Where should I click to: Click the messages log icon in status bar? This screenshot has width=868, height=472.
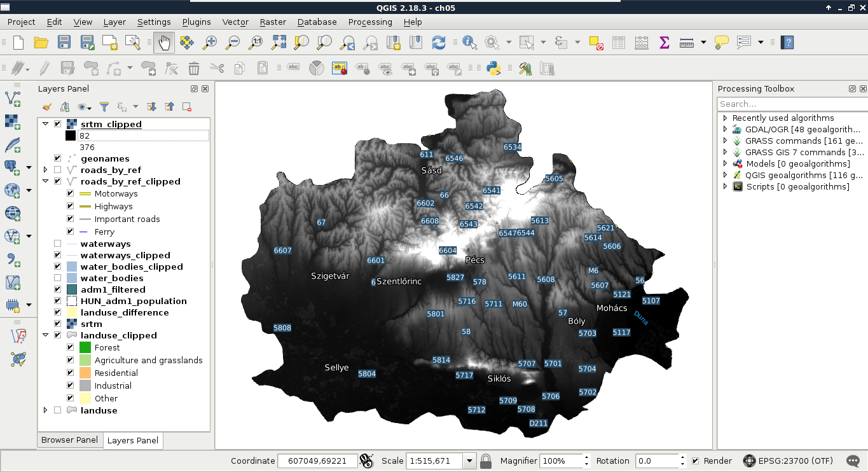(x=853, y=461)
